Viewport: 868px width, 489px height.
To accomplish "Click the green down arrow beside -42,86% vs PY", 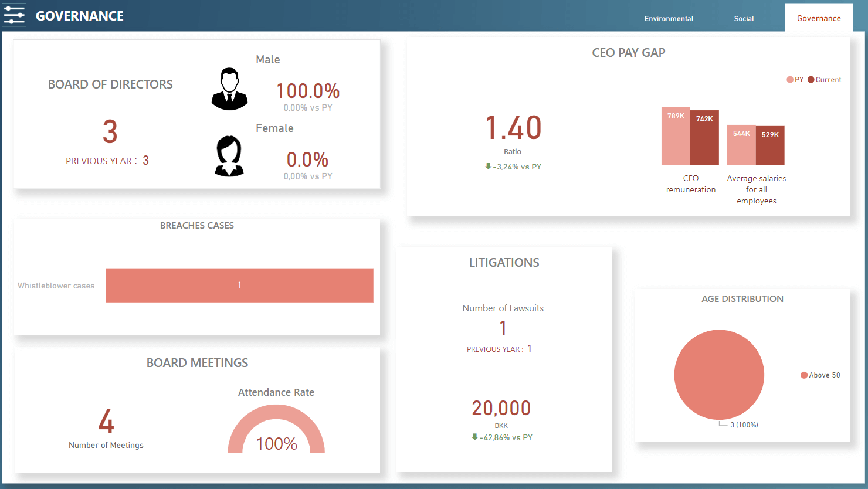I will click(x=474, y=437).
